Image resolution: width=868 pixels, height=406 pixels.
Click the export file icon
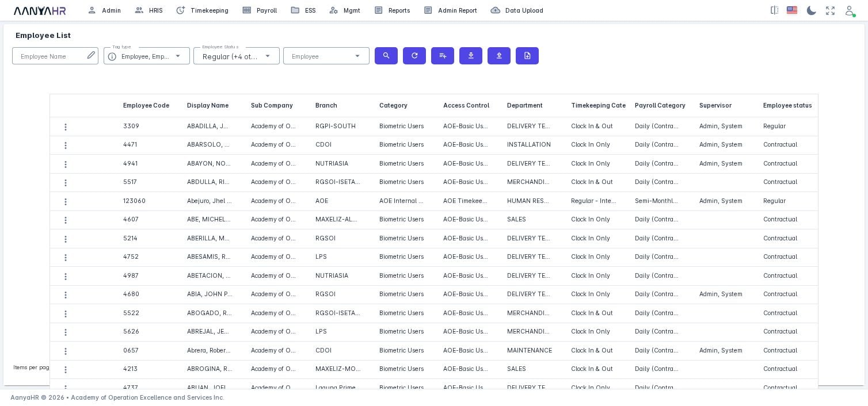(x=527, y=56)
